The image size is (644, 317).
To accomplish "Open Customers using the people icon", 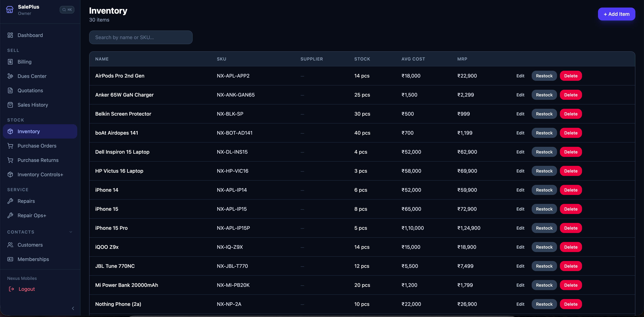I will (x=10, y=245).
